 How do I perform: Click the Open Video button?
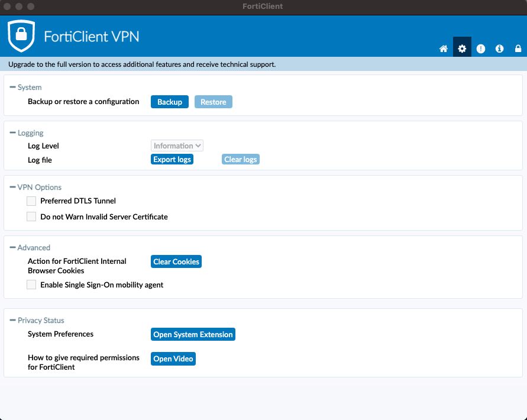point(173,358)
